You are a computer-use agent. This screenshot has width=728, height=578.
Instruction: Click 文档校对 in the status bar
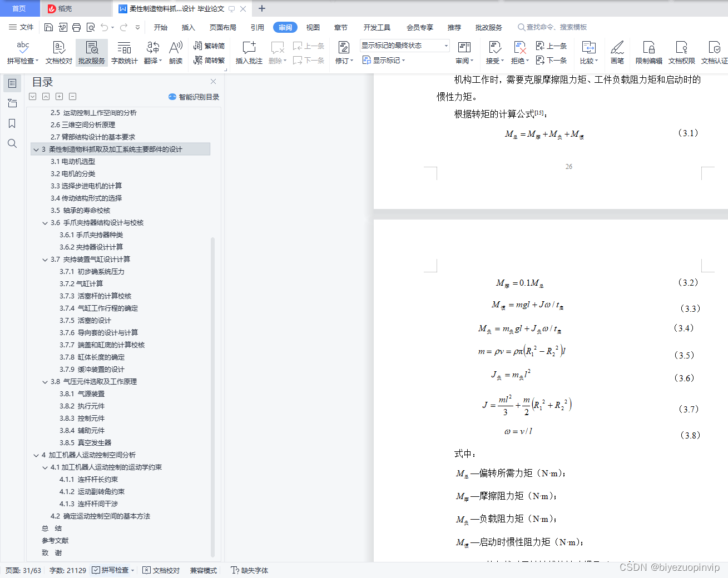click(161, 570)
